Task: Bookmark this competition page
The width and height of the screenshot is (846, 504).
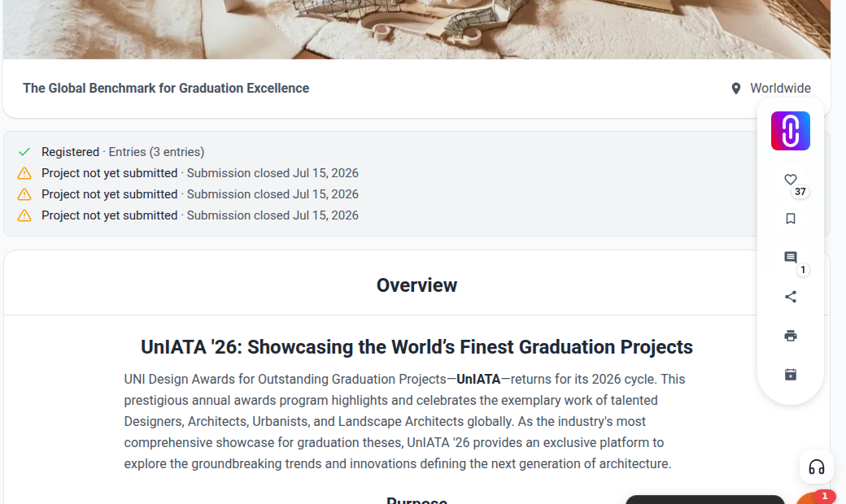Action: pos(790,219)
